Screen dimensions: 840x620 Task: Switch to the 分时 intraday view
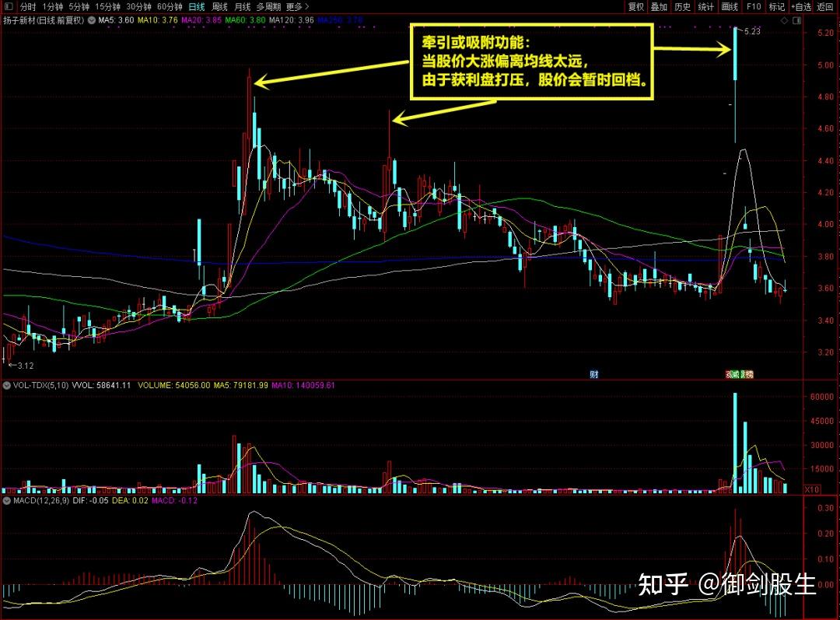(27, 5)
